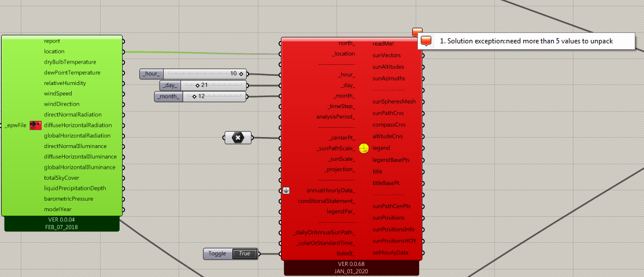The height and width of the screenshot is (277, 644).
Task: Click the _timeStep_ input
Action: point(341,106)
